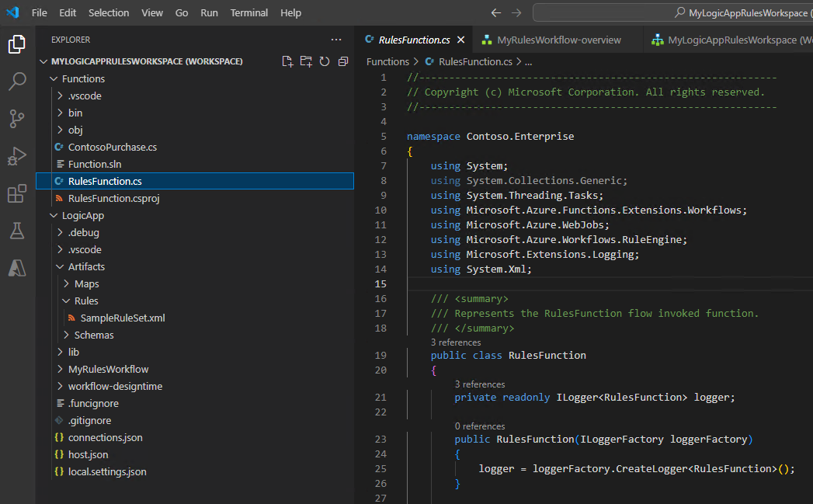The image size is (813, 504).
Task: Expand the bin folder
Action: pyautogui.click(x=75, y=113)
